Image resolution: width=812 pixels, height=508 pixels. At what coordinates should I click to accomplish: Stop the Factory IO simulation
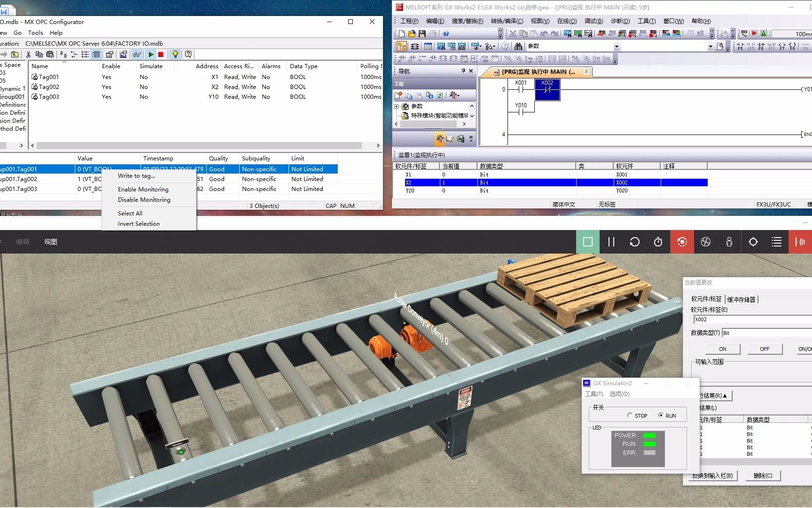[587, 242]
